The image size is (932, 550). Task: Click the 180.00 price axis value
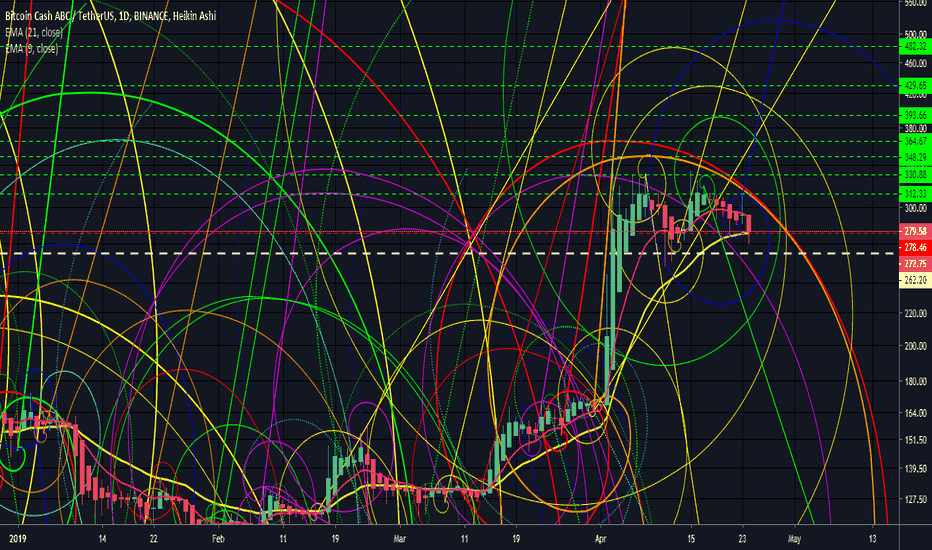point(915,381)
